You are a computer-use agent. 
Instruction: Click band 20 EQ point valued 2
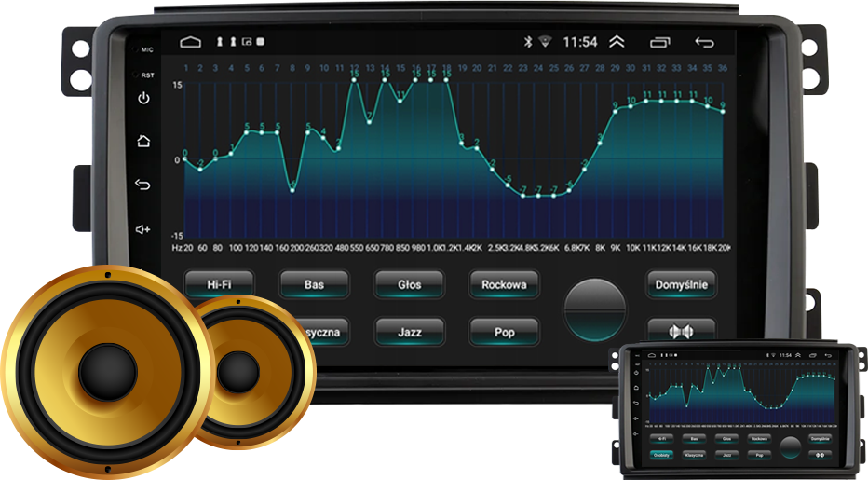(477, 148)
